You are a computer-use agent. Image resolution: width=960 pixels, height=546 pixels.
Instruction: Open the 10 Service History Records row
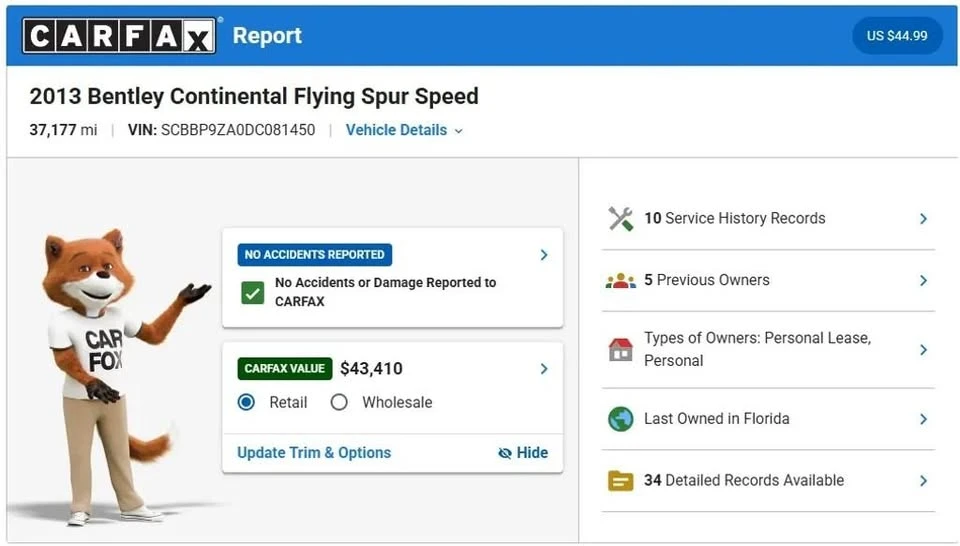coord(768,219)
